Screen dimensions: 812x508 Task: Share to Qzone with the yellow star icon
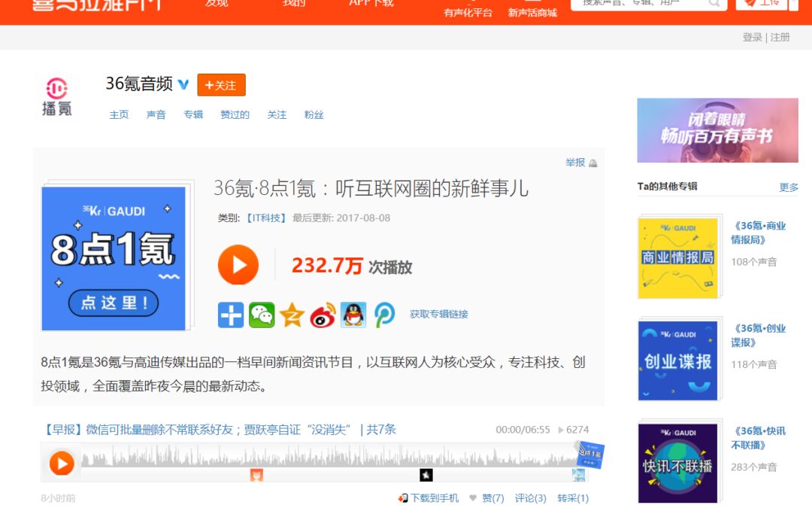pos(292,315)
